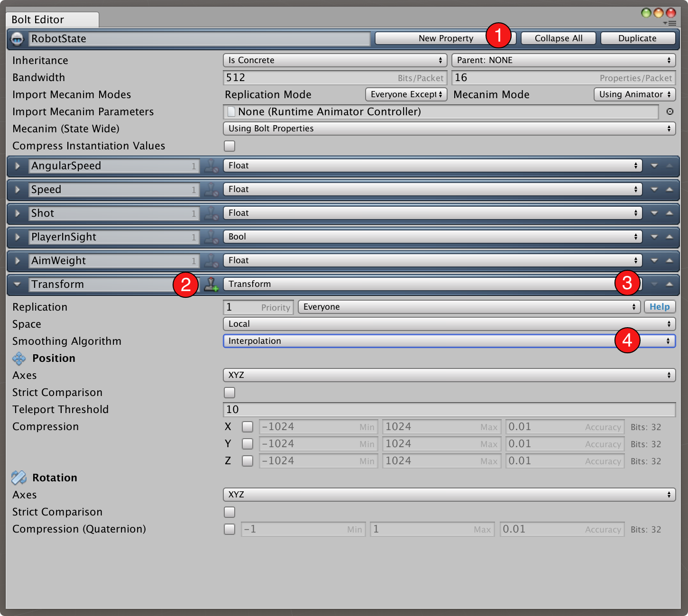This screenshot has height=616, width=688.
Task: Open the Parent: NONE dropdown
Action: tap(564, 60)
